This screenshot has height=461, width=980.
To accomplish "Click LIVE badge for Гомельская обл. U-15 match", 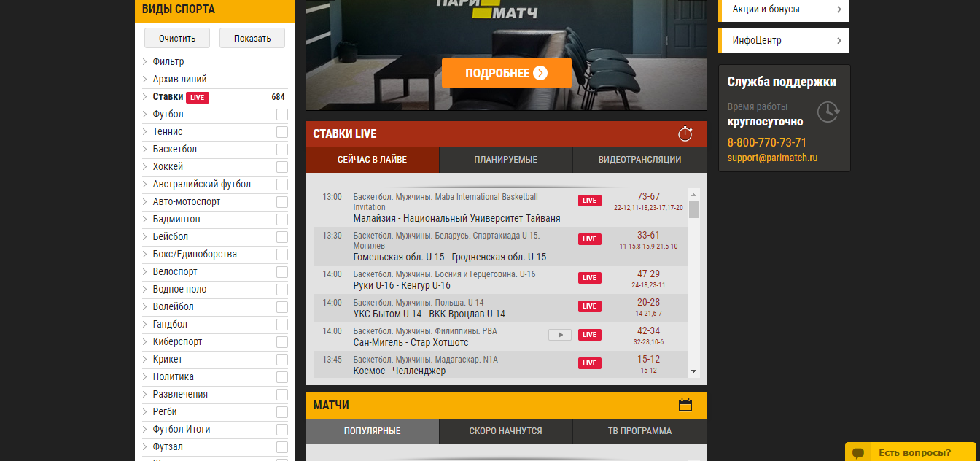I will [590, 239].
